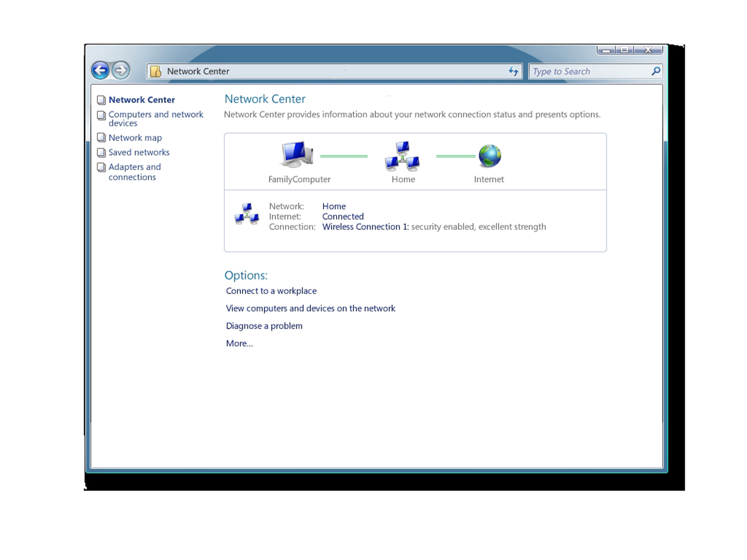Click the Forward navigation arrow
Image resolution: width=747 pixels, height=560 pixels.
point(121,70)
